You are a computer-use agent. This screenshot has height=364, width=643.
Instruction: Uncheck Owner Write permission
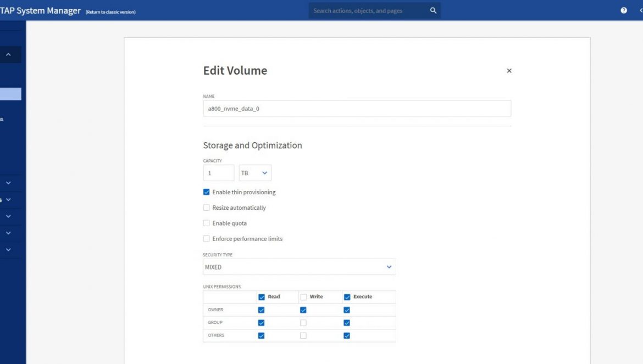point(303,310)
